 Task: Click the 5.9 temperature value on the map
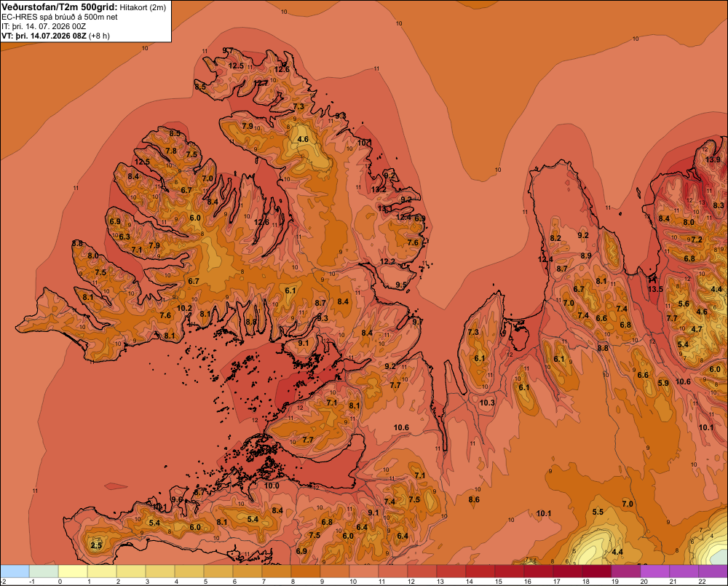point(663,383)
